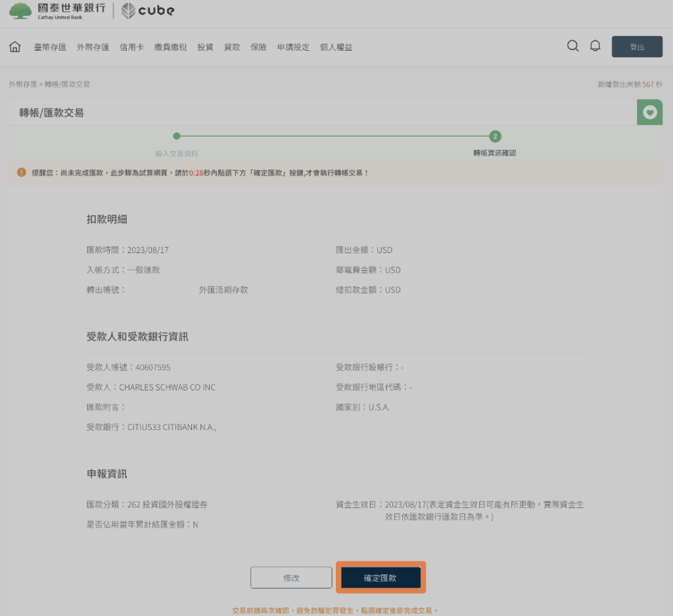Screen dimensions: 673x616
Task: Open the 投資 menu item
Action: tap(204, 47)
